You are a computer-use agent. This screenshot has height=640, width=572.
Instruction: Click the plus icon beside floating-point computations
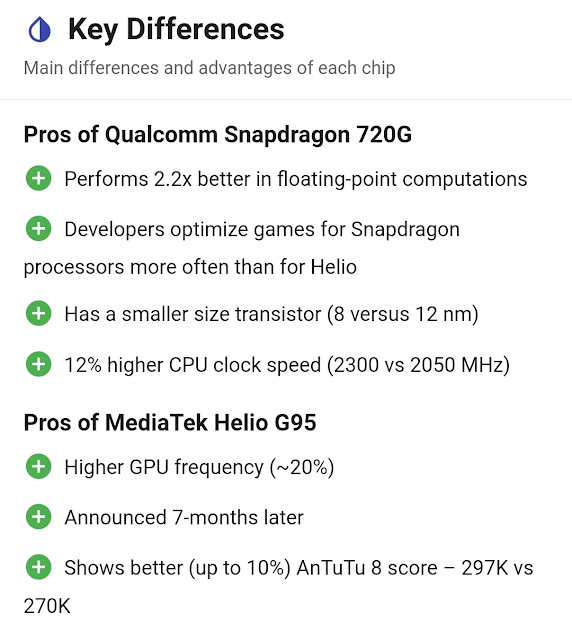tap(39, 178)
